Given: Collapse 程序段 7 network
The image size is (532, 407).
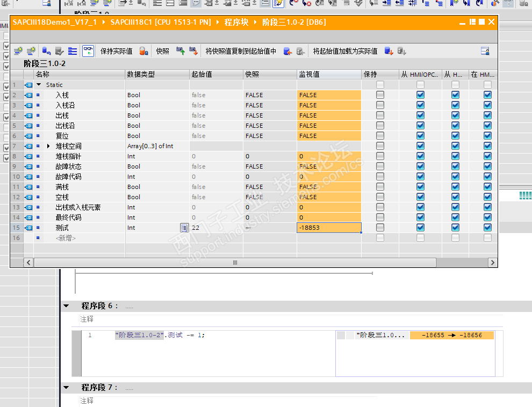Looking at the screenshot, I should (x=66, y=387).
